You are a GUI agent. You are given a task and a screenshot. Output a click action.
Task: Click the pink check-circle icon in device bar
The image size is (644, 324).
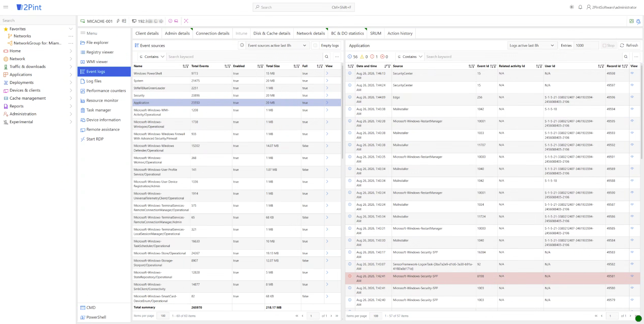click(x=170, y=21)
